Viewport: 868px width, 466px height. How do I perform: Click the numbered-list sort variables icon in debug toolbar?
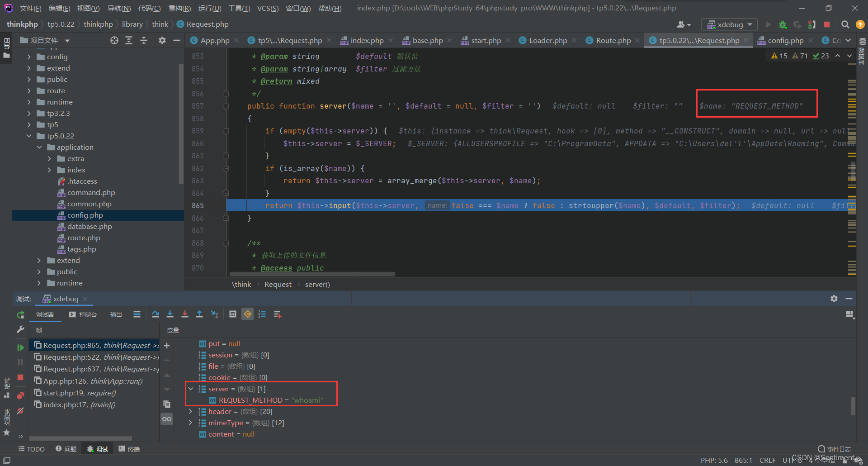point(262,314)
